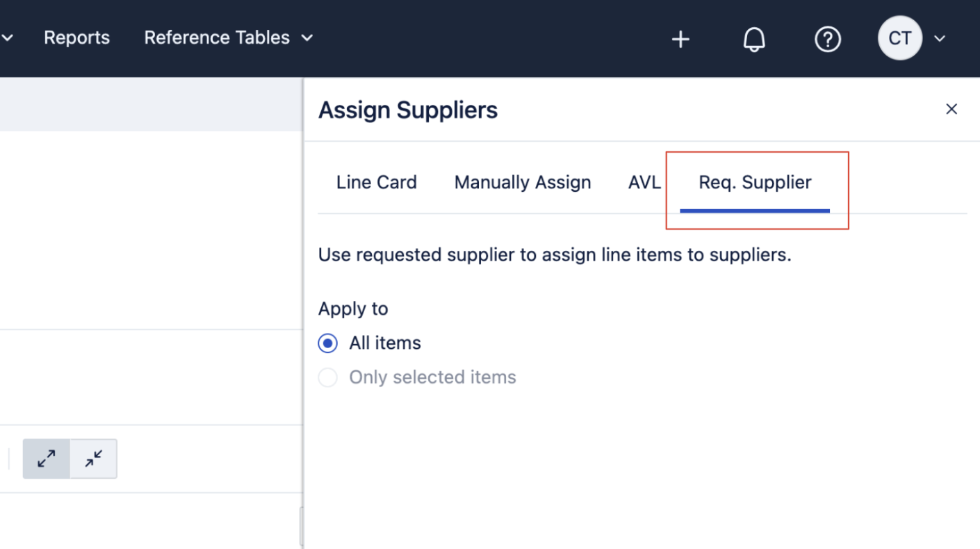Select the All items radio button
Viewport: 980px width, 549px height.
click(328, 343)
